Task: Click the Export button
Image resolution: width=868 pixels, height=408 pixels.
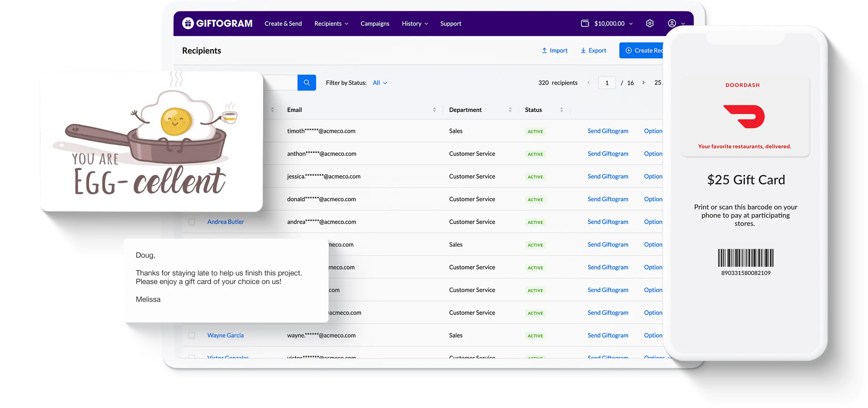Action: [593, 51]
